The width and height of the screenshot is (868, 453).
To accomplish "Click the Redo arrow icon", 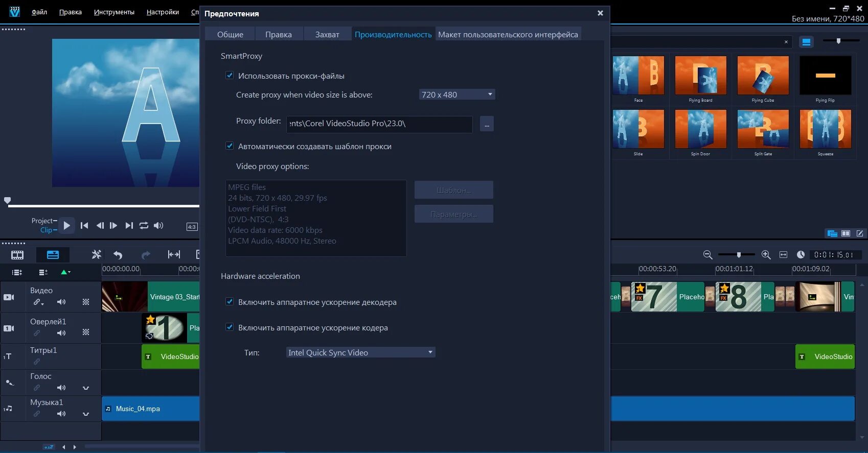I will 146,255.
